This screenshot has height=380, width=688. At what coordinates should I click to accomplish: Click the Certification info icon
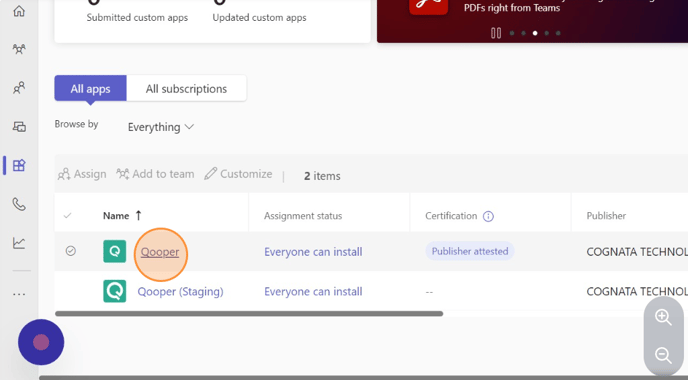[488, 216]
